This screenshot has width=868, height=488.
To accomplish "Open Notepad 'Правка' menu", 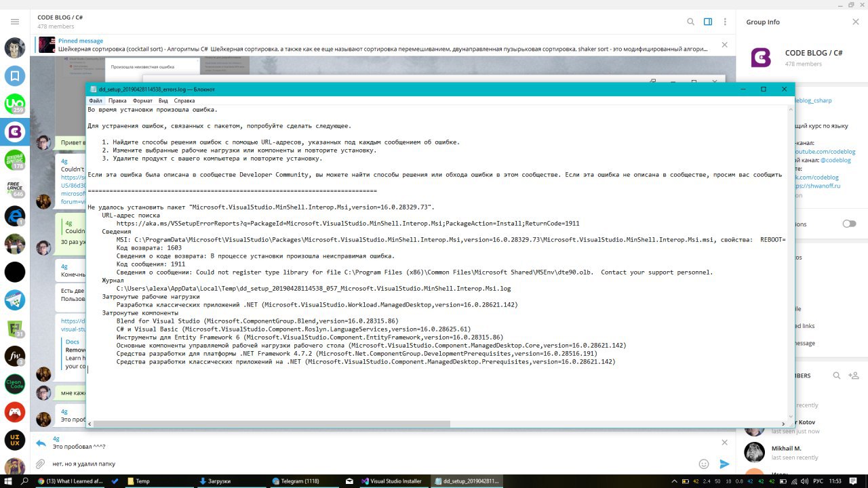I will [x=117, y=100].
